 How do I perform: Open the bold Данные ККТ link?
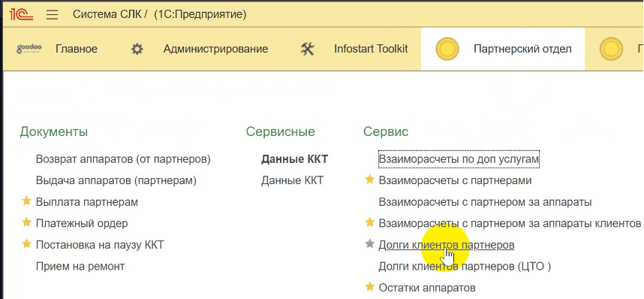(294, 159)
